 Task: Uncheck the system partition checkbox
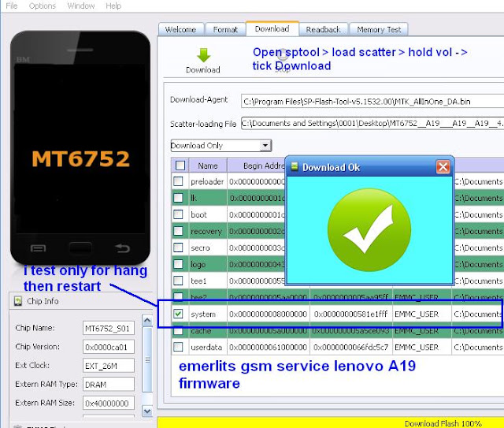[x=178, y=314]
